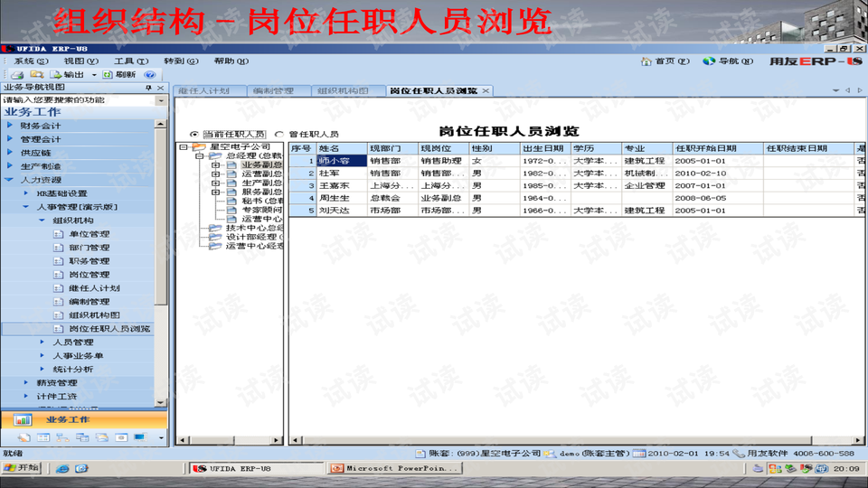Open the 帮助(H) menu

click(x=231, y=61)
